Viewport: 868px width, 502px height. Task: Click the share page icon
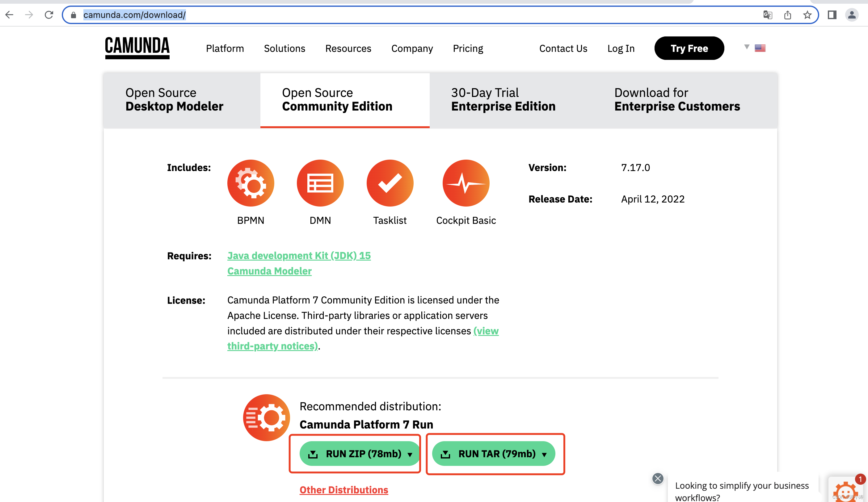[x=788, y=15]
